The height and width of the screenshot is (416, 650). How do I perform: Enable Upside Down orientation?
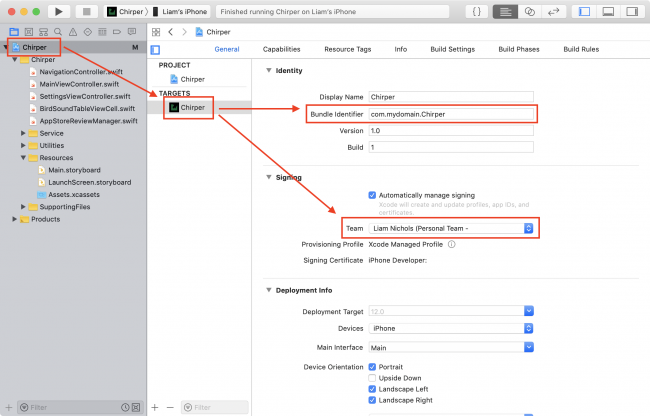[x=372, y=378]
